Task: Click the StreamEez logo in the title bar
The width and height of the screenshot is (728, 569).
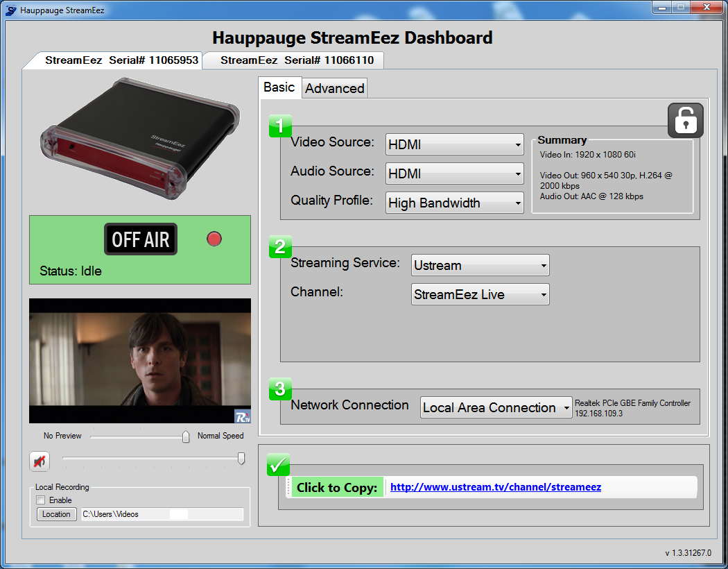Action: click(11, 10)
